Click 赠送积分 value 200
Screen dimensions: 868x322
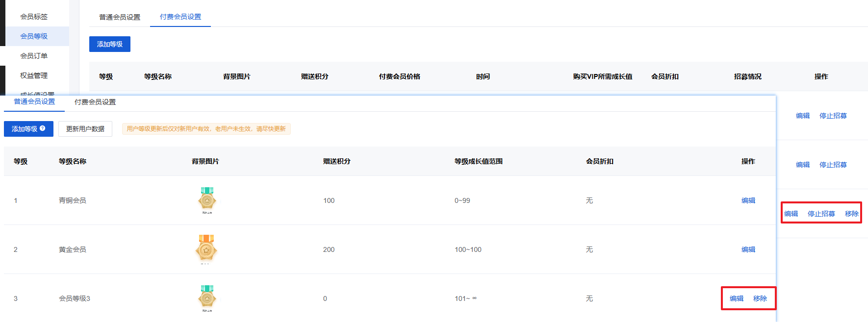(329, 249)
